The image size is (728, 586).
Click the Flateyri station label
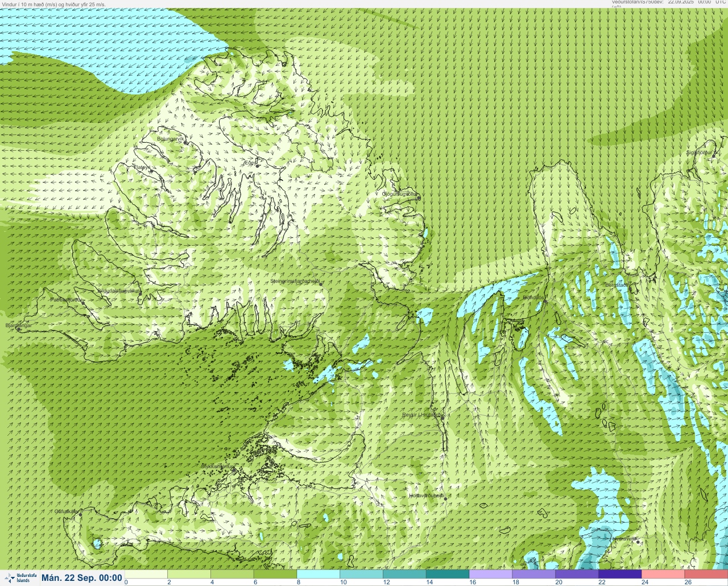click(142, 167)
